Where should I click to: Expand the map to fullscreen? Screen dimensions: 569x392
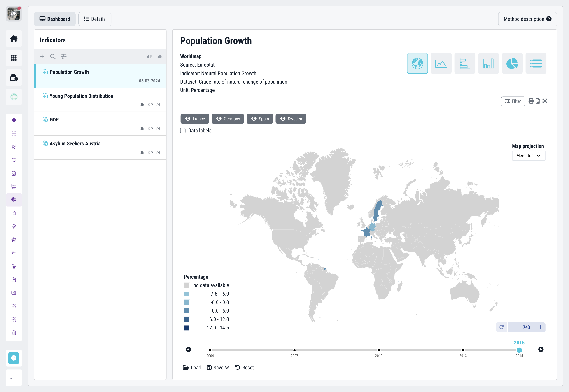(545, 101)
